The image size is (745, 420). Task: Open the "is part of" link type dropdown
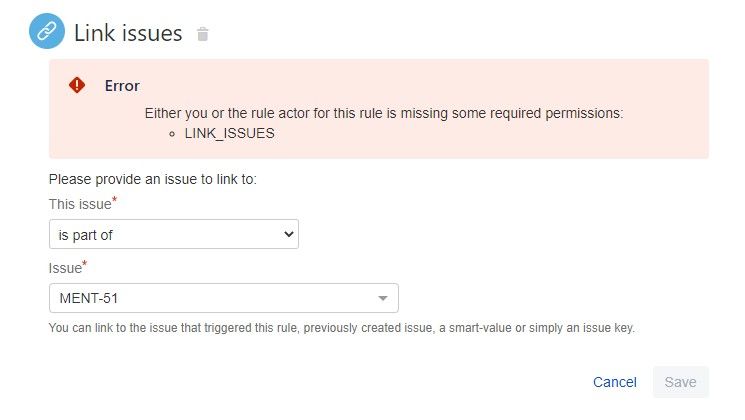pyautogui.click(x=174, y=234)
